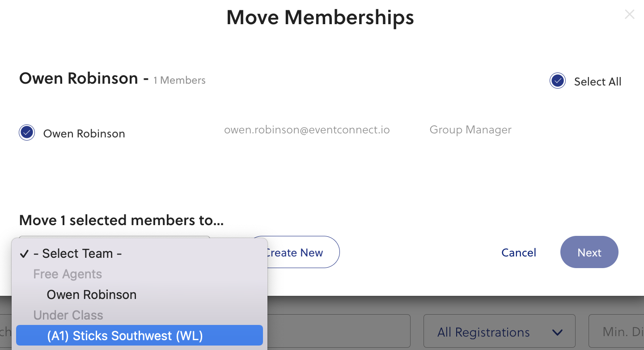Uncheck the Owen Robinson member checkbox
Screen dimensions: 644x350
(27, 133)
